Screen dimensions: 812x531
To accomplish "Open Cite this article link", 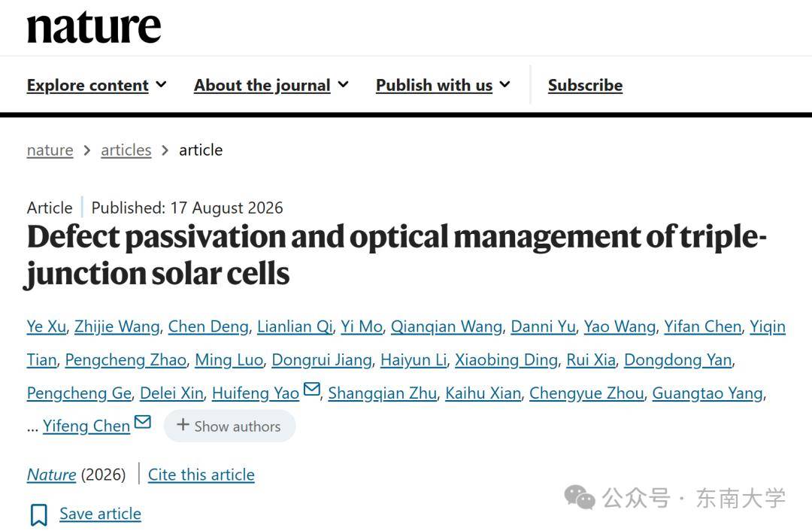I will point(201,475).
